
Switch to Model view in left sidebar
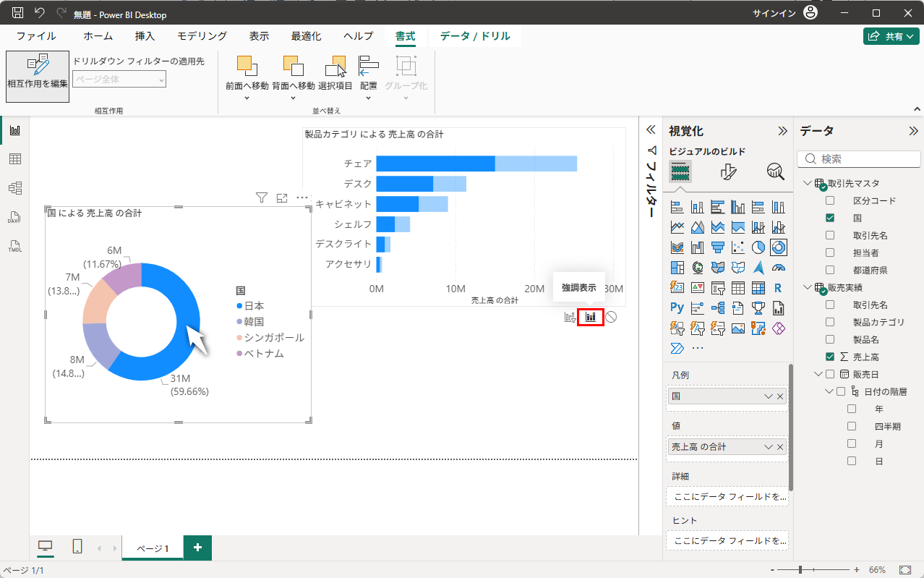click(14, 188)
